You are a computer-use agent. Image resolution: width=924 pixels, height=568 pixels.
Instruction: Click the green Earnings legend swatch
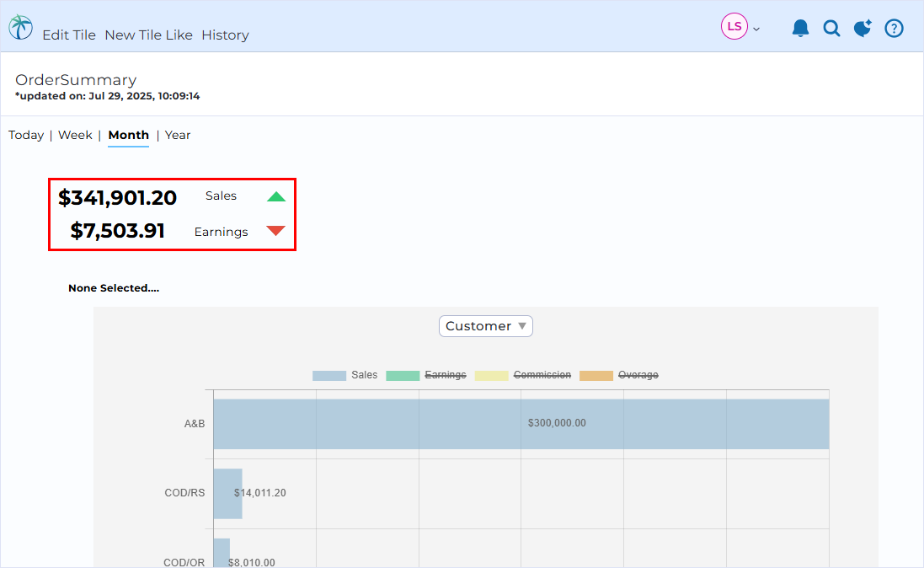pos(403,376)
